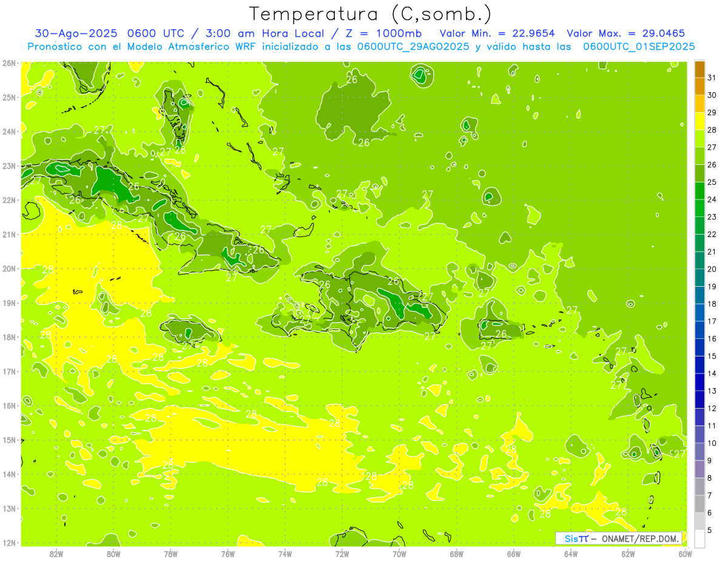Click the "66W" longitude axis label
The width and height of the screenshot is (728, 562).
coord(514,554)
